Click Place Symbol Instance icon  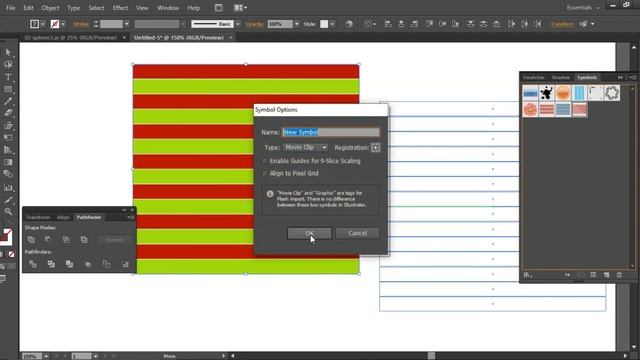click(567, 275)
